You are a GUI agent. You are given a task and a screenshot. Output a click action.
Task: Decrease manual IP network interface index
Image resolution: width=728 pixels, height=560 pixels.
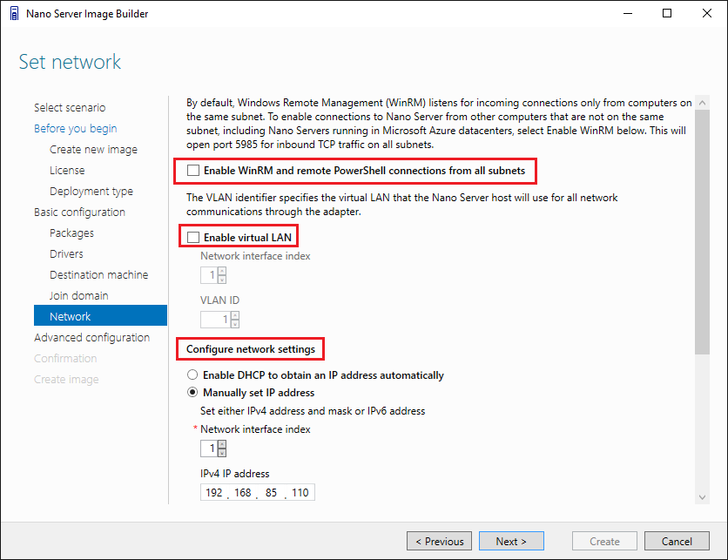(x=222, y=453)
